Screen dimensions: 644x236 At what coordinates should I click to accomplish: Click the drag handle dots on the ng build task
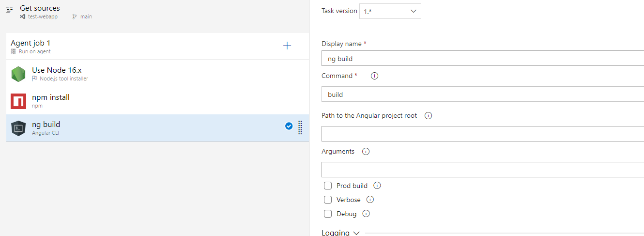300,127
